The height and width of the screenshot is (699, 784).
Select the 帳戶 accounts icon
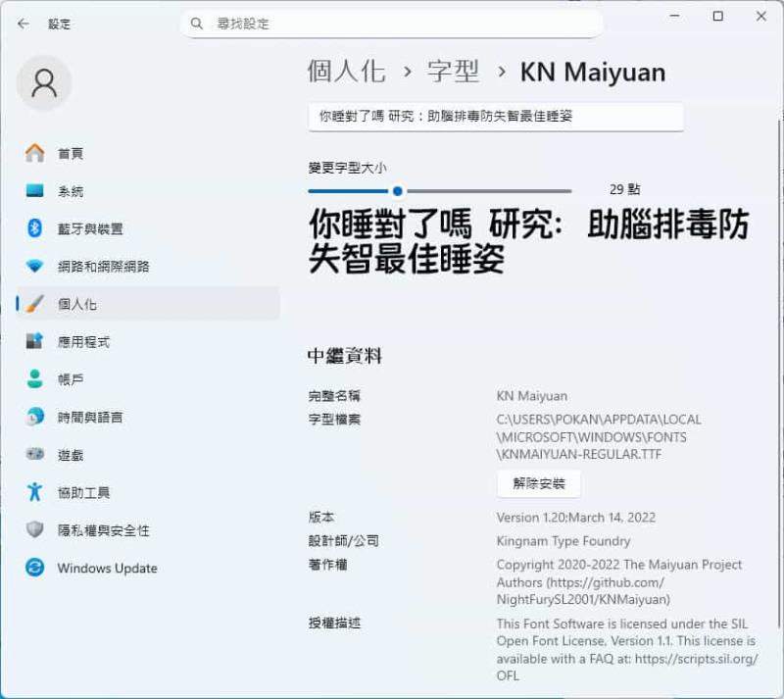point(34,379)
